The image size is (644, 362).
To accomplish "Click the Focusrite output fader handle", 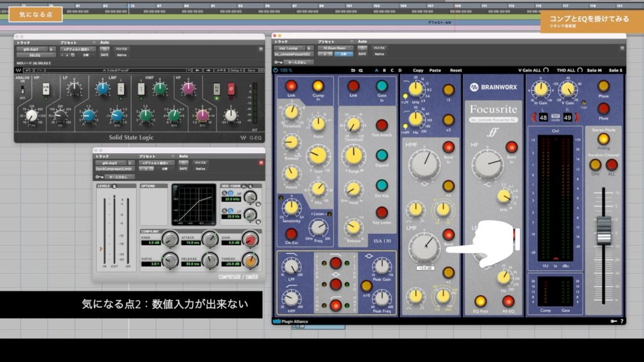I will (604, 231).
